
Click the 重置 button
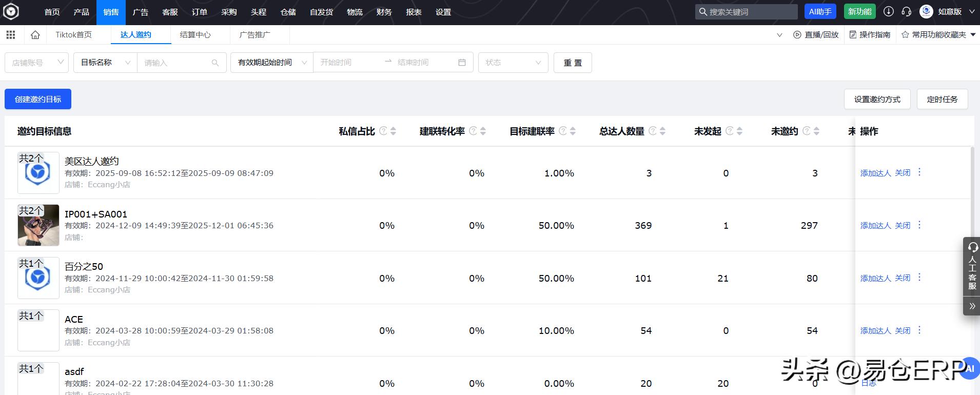tap(573, 63)
